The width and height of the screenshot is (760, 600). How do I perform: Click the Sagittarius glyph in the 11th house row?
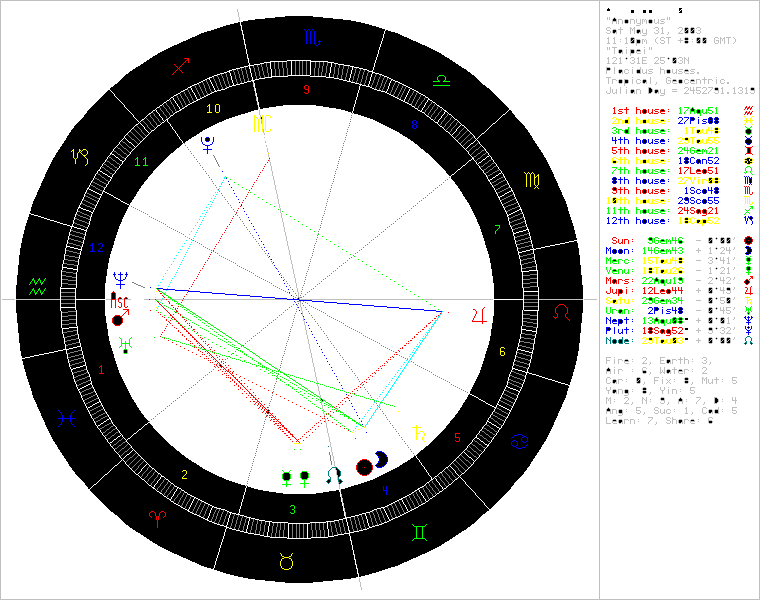pyautogui.click(x=749, y=211)
